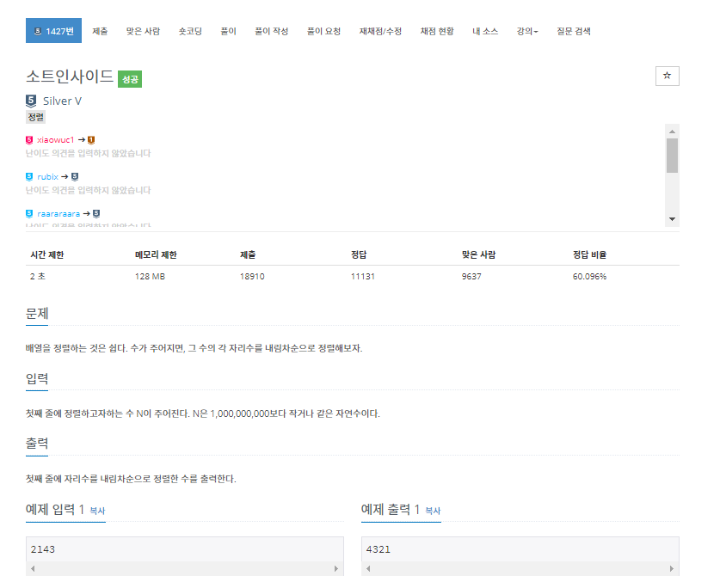The height and width of the screenshot is (588, 720).
Task: Click the 128 MB memory limit value
Action: pos(150,276)
